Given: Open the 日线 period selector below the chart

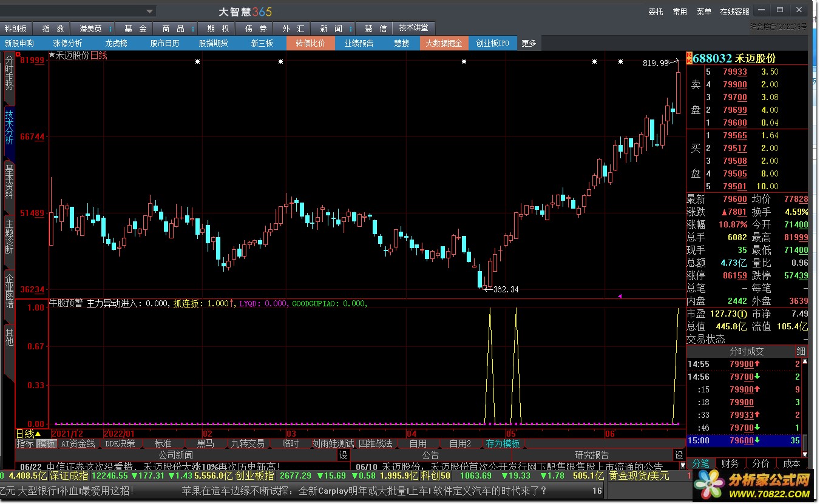Looking at the screenshot, I should [29, 434].
